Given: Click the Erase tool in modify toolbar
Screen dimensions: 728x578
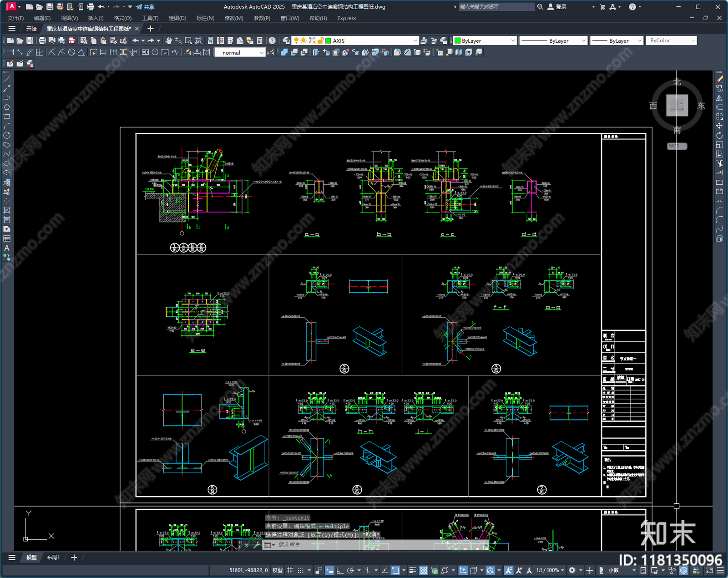Looking at the screenshot, I should click(719, 79).
